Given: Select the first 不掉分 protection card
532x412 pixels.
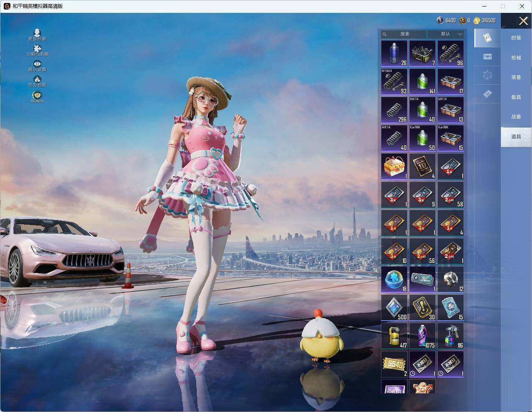Looking at the screenshot, I should coord(422,364).
